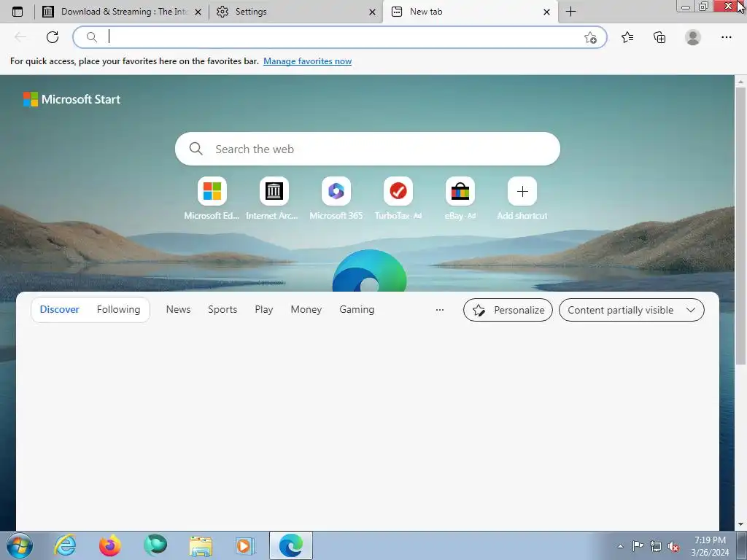Click the page scrollbar thumb
The height and width of the screenshot is (560, 747).
click(x=740, y=226)
